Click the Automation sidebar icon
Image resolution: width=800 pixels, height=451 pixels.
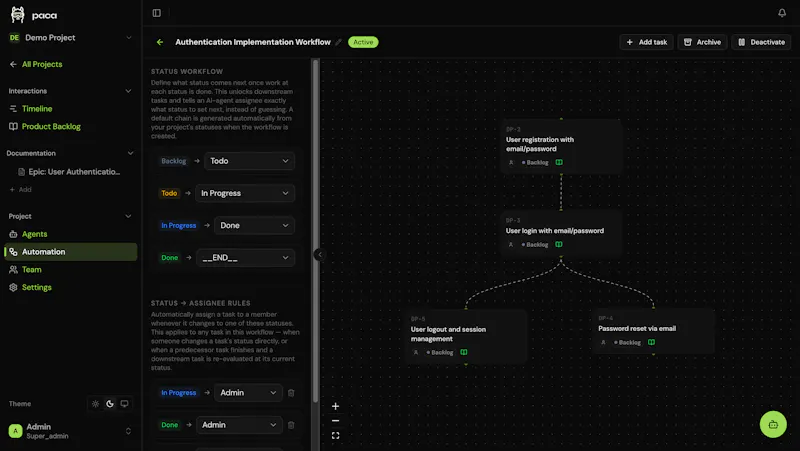(13, 252)
